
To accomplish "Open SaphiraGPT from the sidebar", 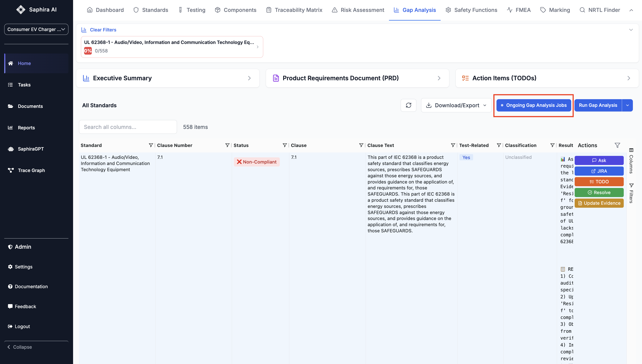I will click(x=31, y=149).
